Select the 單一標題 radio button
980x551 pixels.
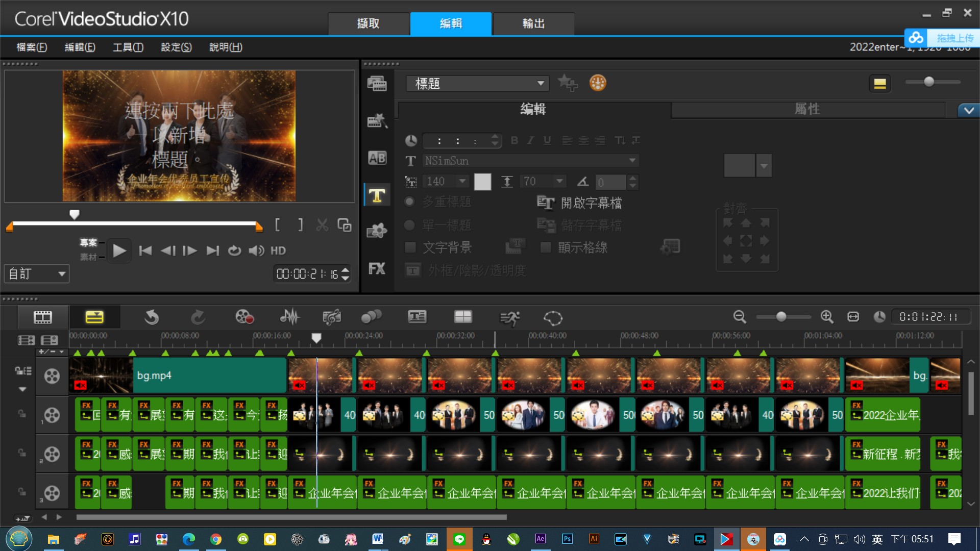(409, 225)
